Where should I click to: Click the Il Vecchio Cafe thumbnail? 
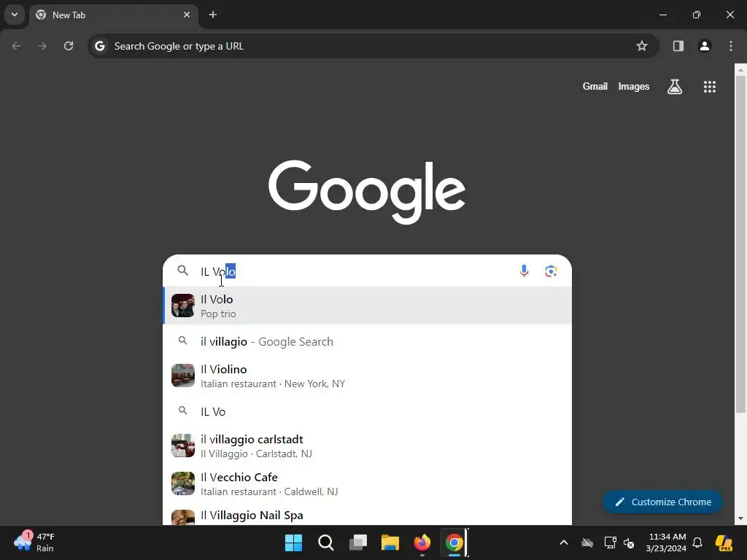pos(183,484)
